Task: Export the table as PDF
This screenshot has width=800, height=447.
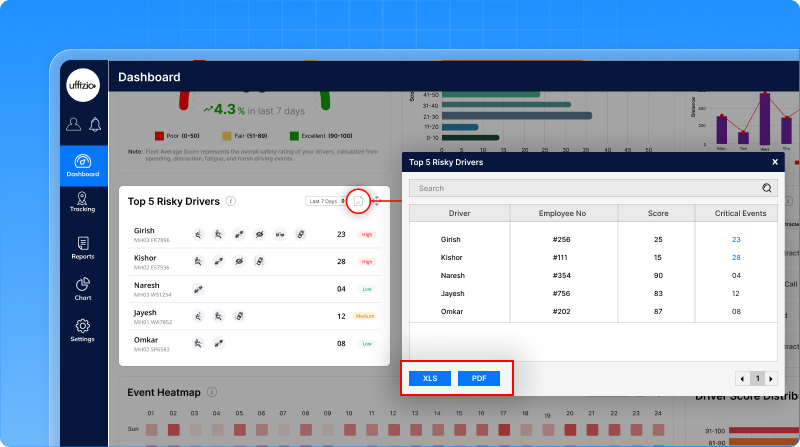Action: click(479, 378)
